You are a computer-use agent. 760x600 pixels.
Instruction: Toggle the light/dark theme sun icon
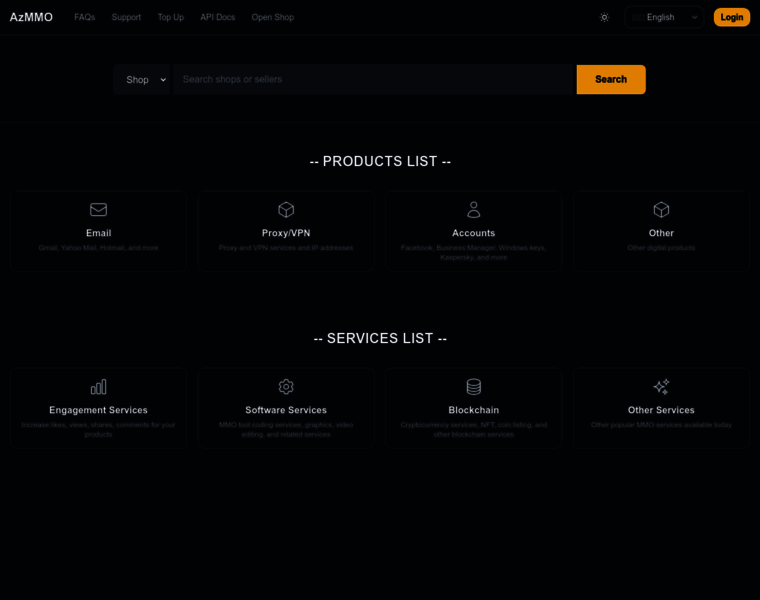click(x=604, y=17)
